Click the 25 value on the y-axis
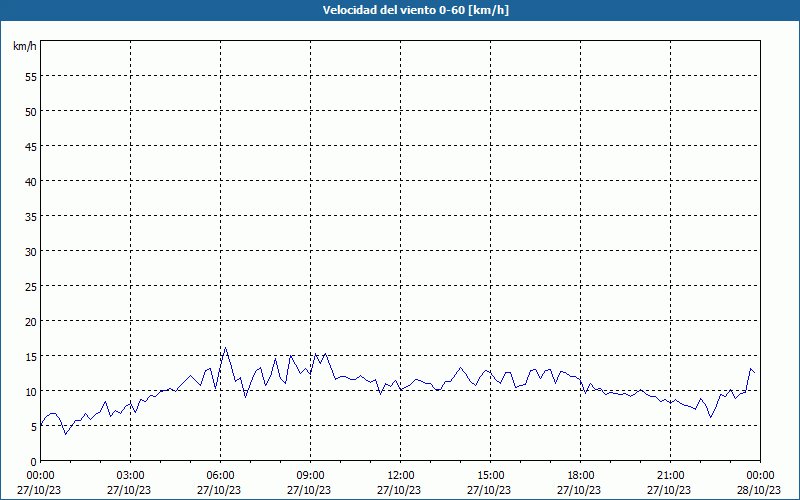Viewport: 800px width, 500px height. 31,286
